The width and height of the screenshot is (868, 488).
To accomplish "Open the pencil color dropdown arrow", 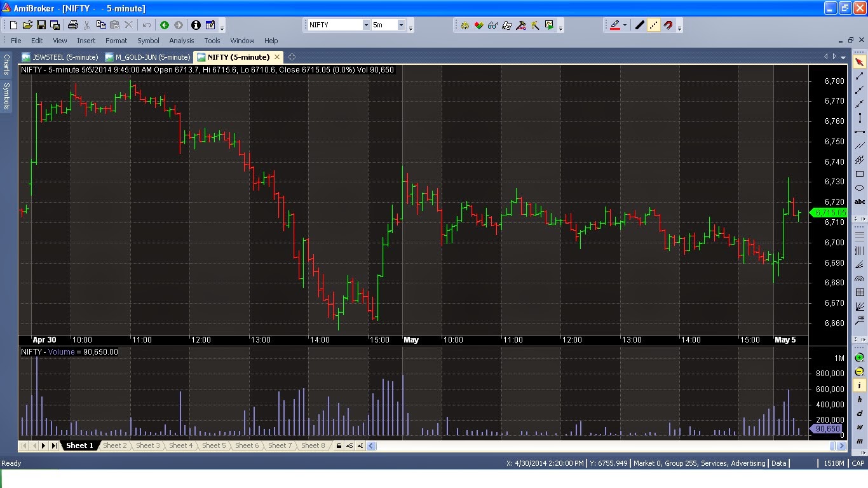I will pos(625,25).
